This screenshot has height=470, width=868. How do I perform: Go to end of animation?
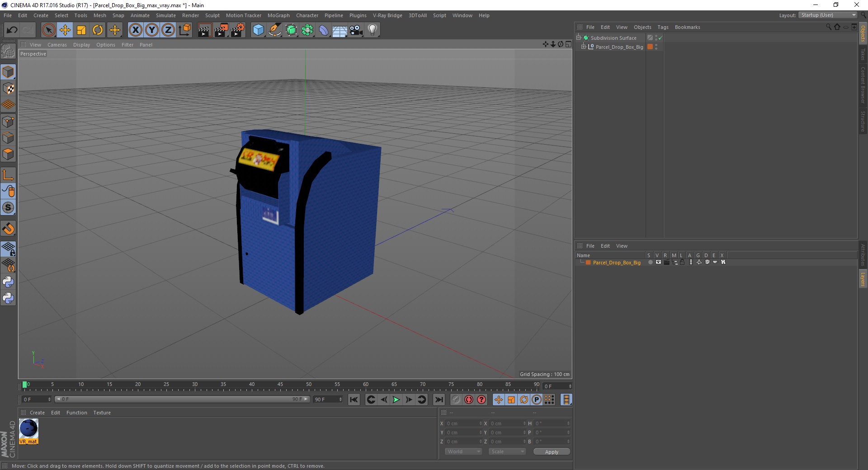(439, 399)
